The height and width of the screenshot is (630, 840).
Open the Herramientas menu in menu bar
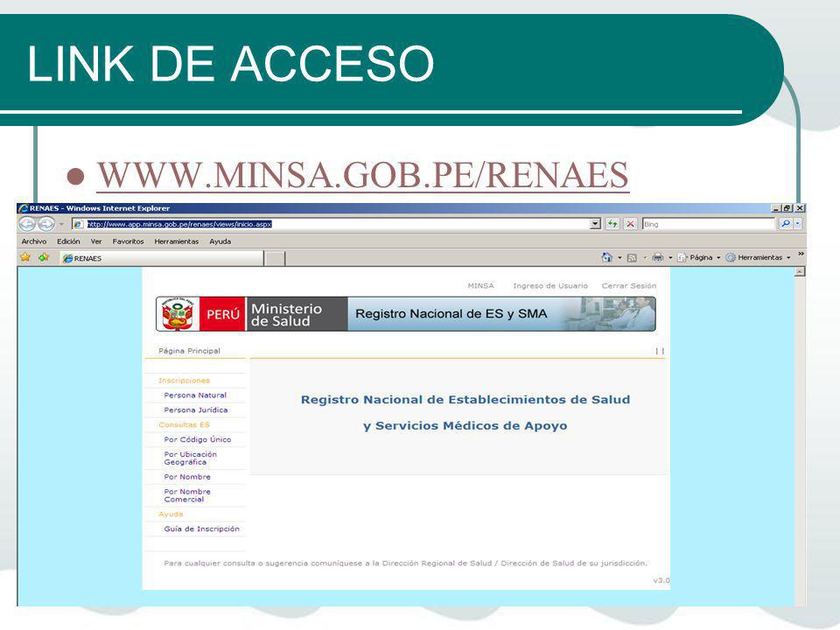(x=176, y=241)
